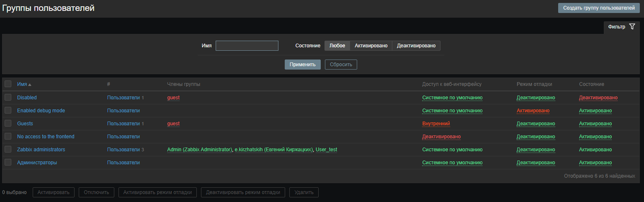Open the Администраторы group link

click(37, 163)
